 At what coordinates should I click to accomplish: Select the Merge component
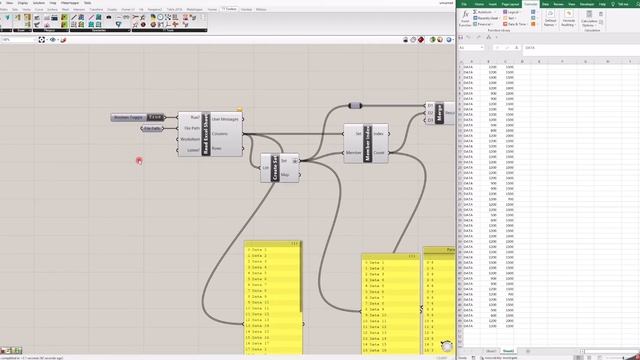(440, 113)
